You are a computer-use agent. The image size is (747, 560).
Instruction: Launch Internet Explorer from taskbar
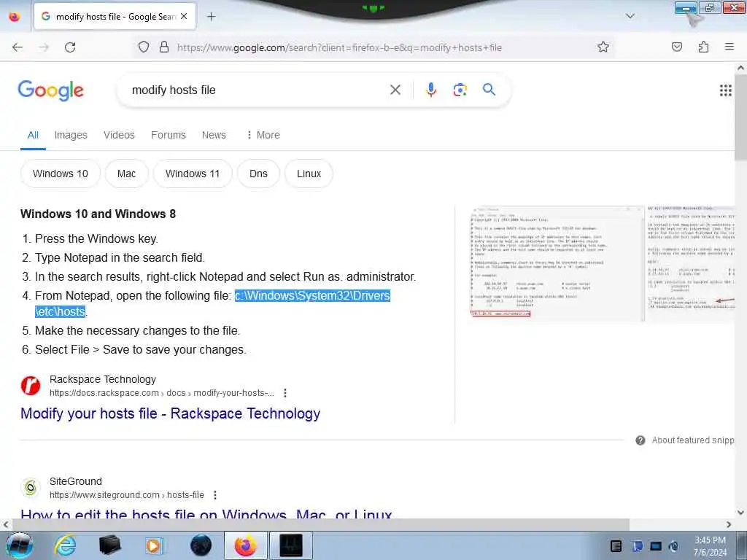click(x=65, y=545)
